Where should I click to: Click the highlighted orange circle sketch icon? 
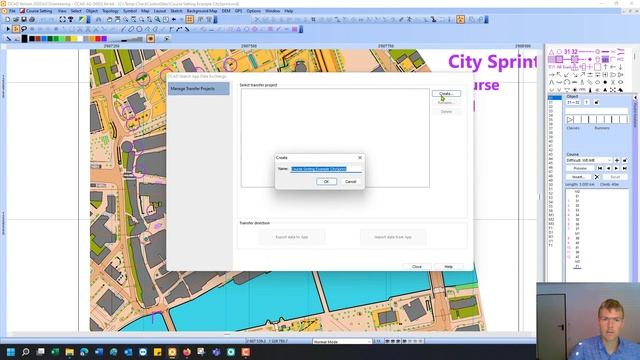point(151,38)
